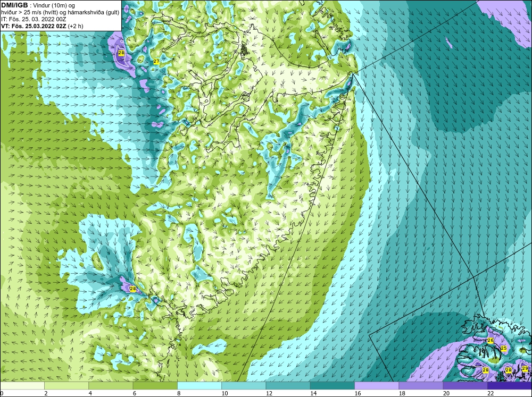The image size is (532, 397).
Task: Click the turquoise 10–12 m/s legend swatch
Action: click(244, 386)
